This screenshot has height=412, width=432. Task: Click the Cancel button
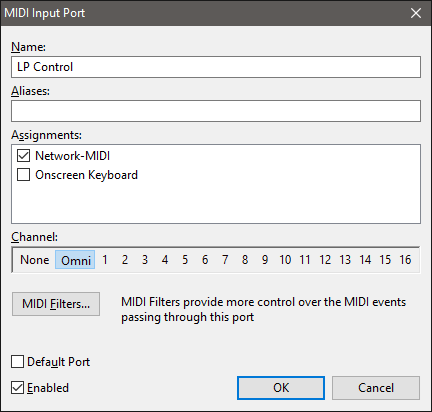(x=376, y=388)
